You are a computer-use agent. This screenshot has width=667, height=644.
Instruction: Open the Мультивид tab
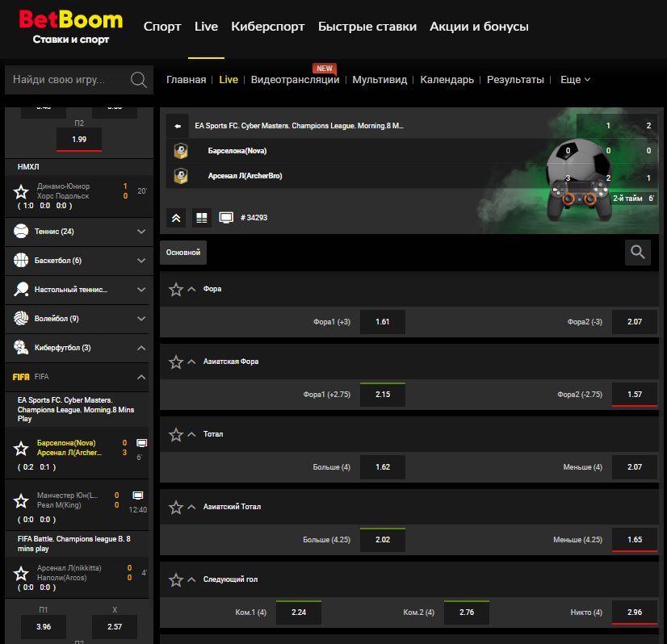coord(380,79)
